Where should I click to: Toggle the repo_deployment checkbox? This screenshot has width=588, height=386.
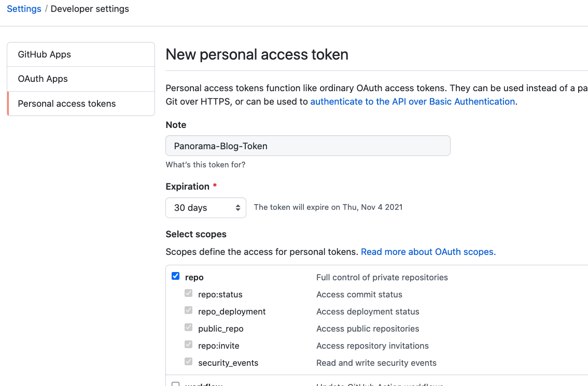(189, 311)
